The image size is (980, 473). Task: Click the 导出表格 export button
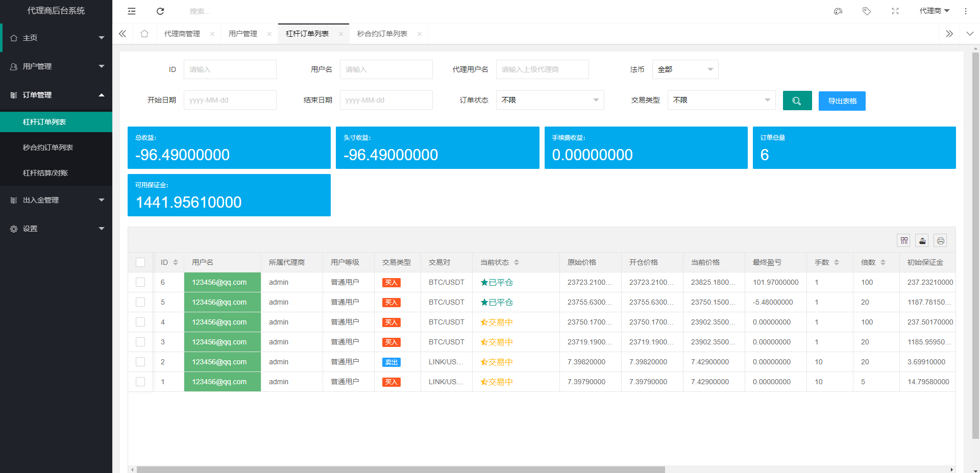pyautogui.click(x=842, y=101)
